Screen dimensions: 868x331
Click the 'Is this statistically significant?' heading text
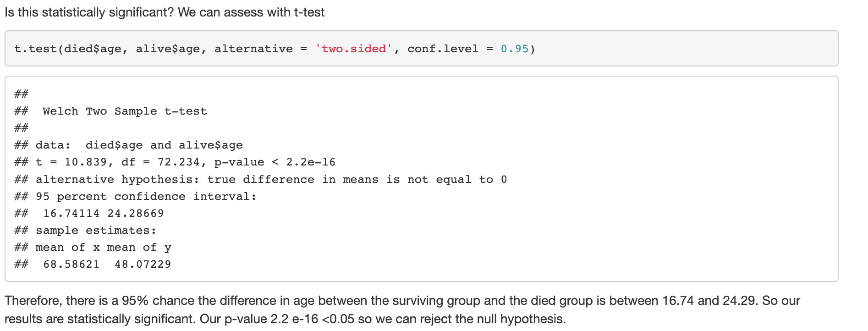pos(89,12)
